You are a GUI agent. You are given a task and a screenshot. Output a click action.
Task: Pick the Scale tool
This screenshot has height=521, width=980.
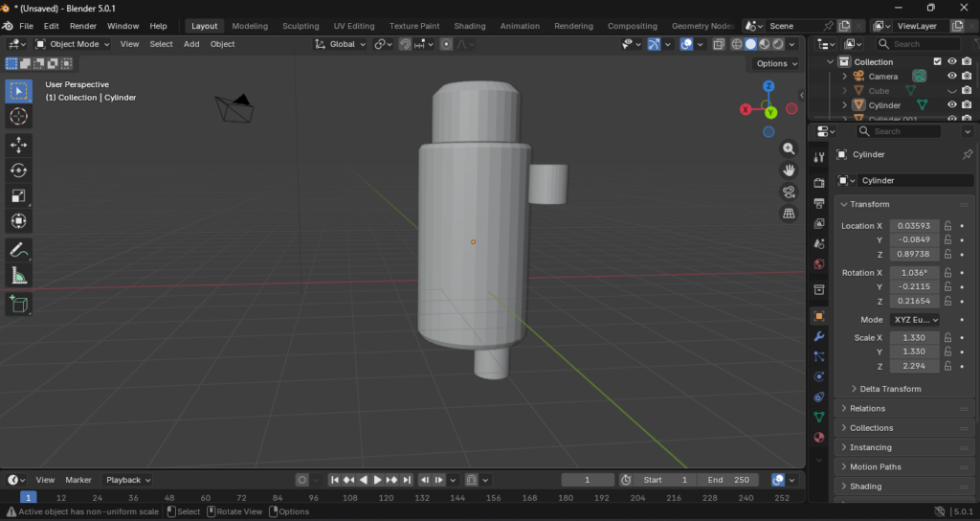click(18, 196)
